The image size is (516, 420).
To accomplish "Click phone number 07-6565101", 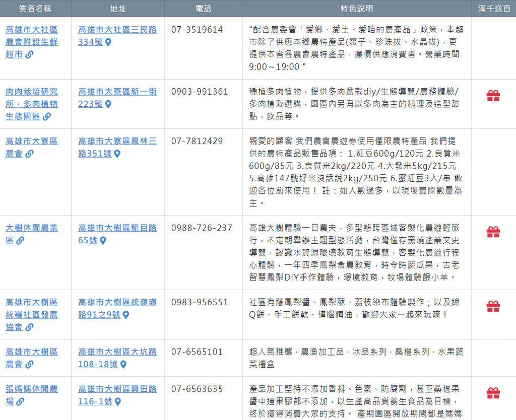I will tap(197, 352).
